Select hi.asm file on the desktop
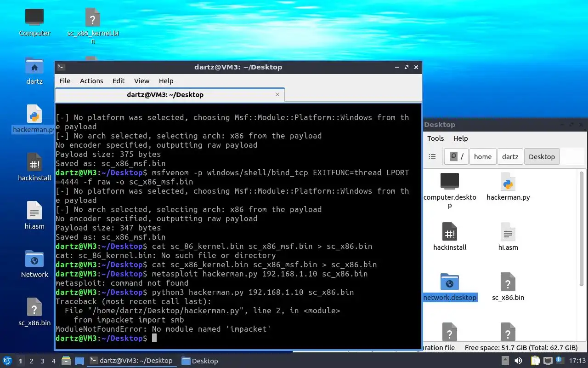Viewport: 588px width, 368px height. 34,216
